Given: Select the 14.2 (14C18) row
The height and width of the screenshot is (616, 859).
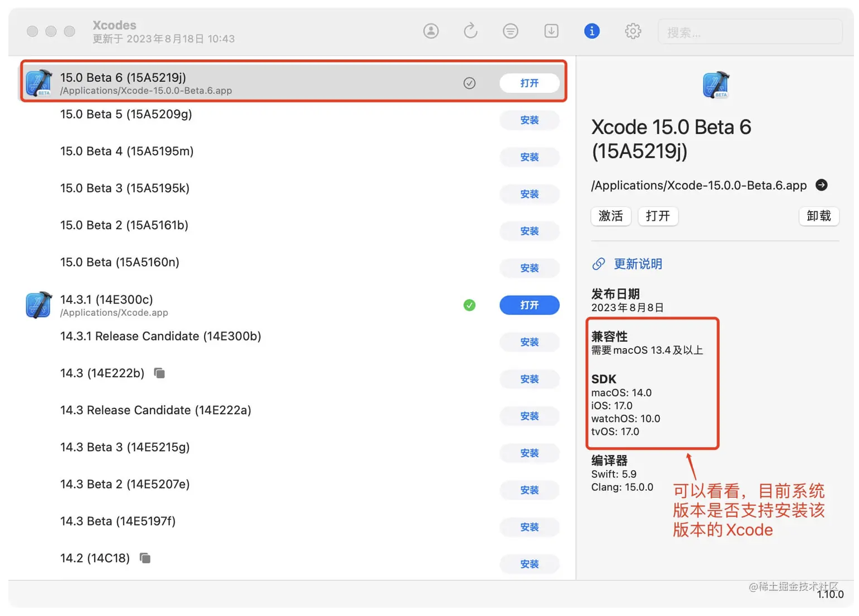Looking at the screenshot, I should [x=293, y=564].
